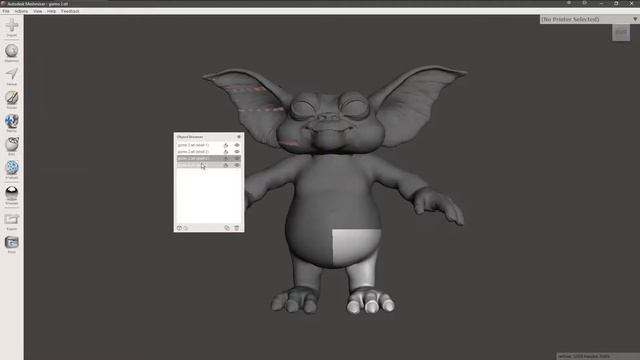The height and width of the screenshot is (360, 640).
Task: Open the Feedback menu
Action: 70,11
